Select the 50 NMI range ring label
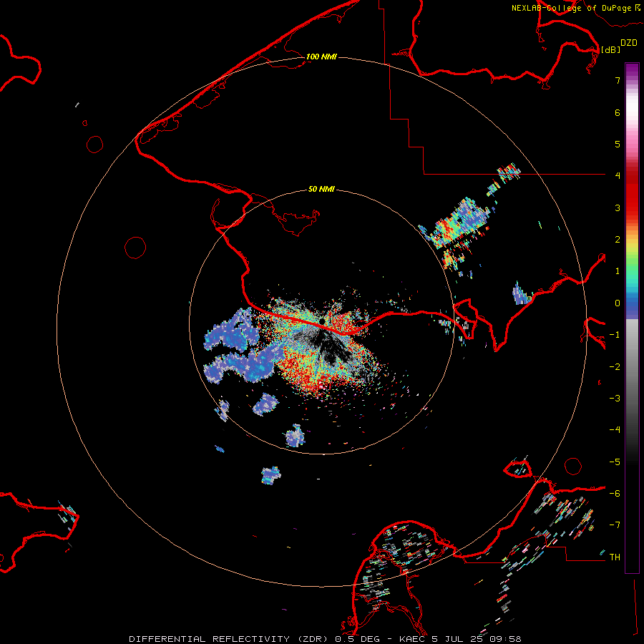This screenshot has width=644, height=644. point(321,190)
